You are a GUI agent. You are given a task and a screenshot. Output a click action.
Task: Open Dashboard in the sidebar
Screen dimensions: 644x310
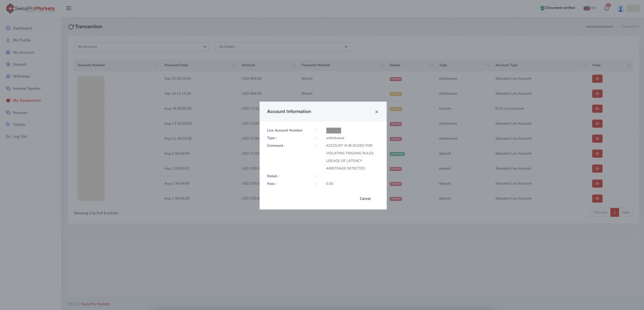point(22,28)
